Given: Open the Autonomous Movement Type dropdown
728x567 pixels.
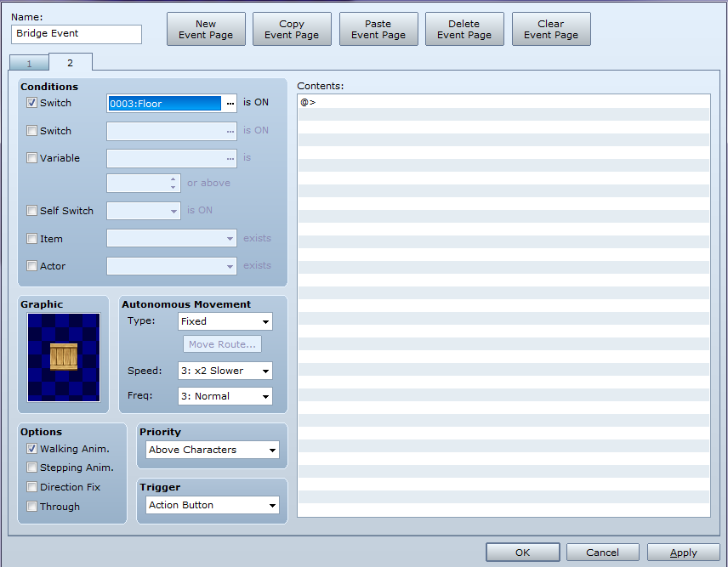Looking at the screenshot, I should click(x=225, y=321).
